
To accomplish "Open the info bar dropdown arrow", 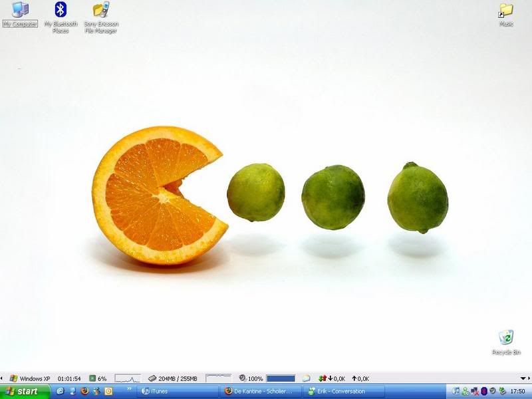I will 523,378.
